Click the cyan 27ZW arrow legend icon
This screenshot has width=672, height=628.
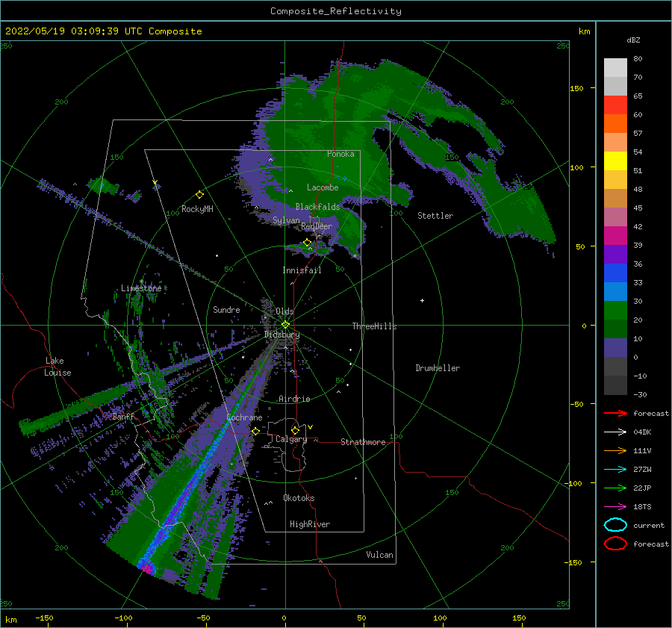point(615,470)
